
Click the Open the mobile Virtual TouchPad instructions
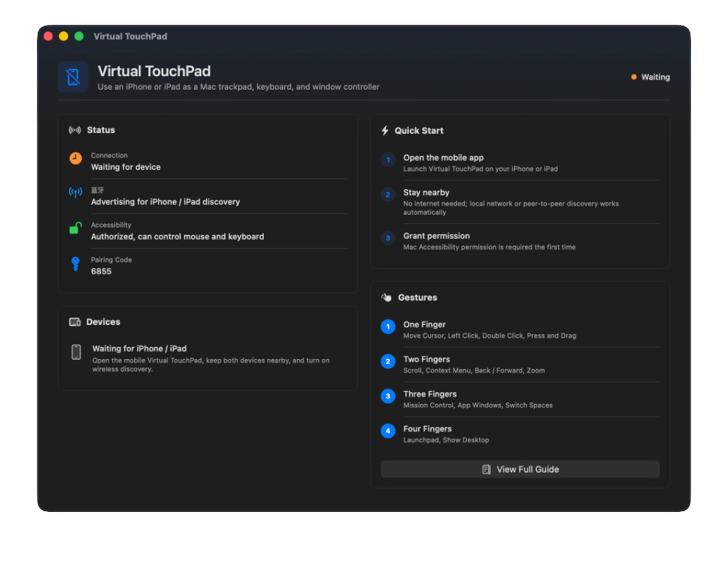tap(210, 365)
